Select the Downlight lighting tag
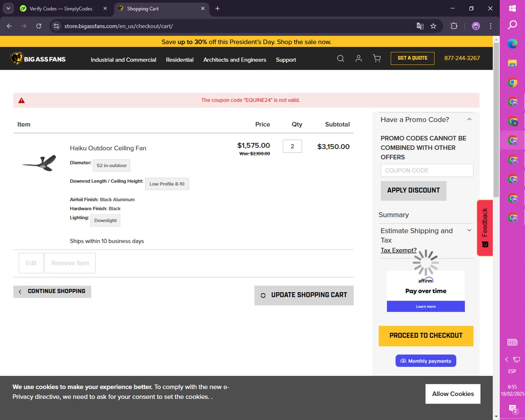This screenshot has height=420, width=525. click(x=105, y=220)
